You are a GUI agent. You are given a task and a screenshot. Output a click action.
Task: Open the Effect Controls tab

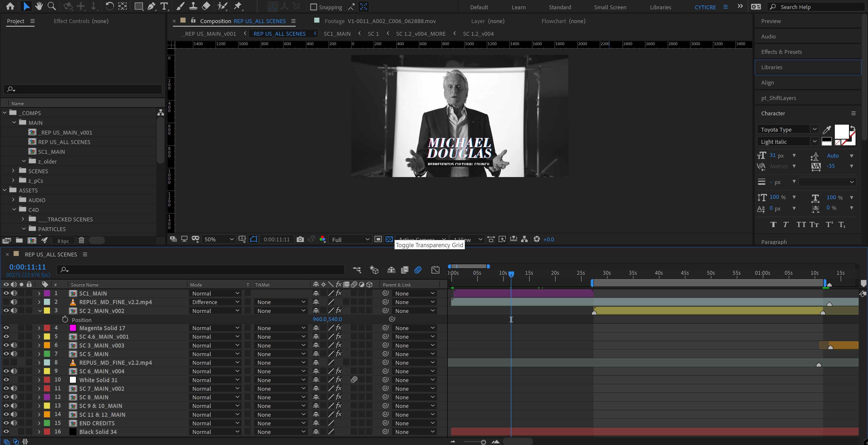pyautogui.click(x=81, y=21)
